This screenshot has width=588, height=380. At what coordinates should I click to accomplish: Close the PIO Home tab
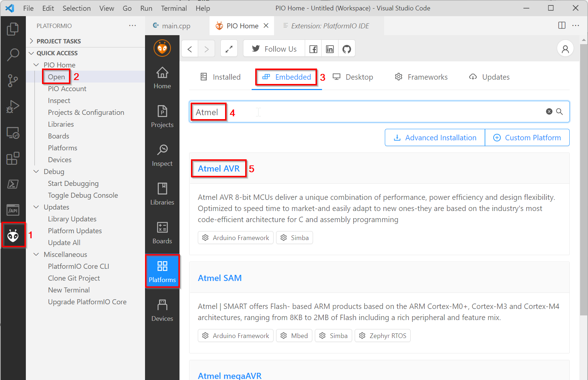[266, 25]
